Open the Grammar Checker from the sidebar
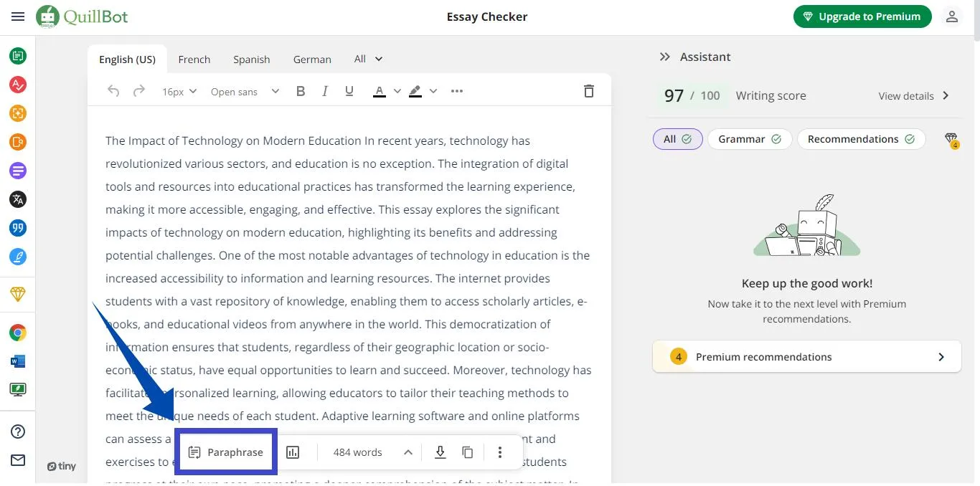 tap(17, 85)
